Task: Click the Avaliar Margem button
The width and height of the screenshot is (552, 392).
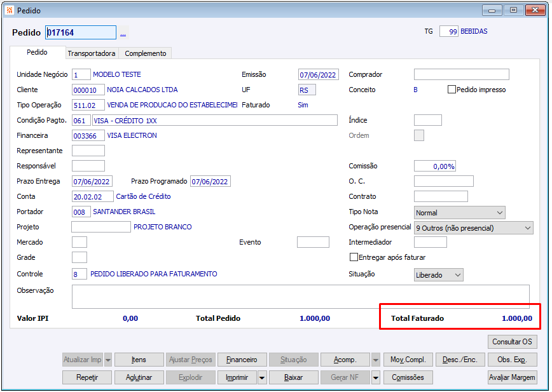Action: [512, 377]
